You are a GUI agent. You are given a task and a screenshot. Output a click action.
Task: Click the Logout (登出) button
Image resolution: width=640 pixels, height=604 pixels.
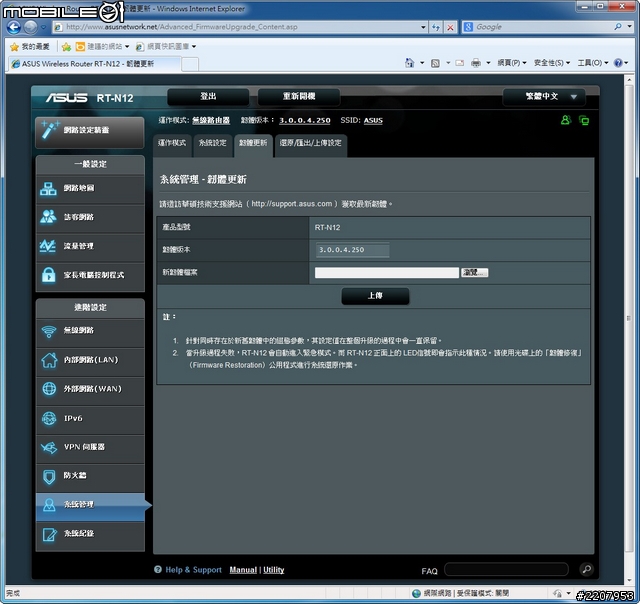coord(208,97)
